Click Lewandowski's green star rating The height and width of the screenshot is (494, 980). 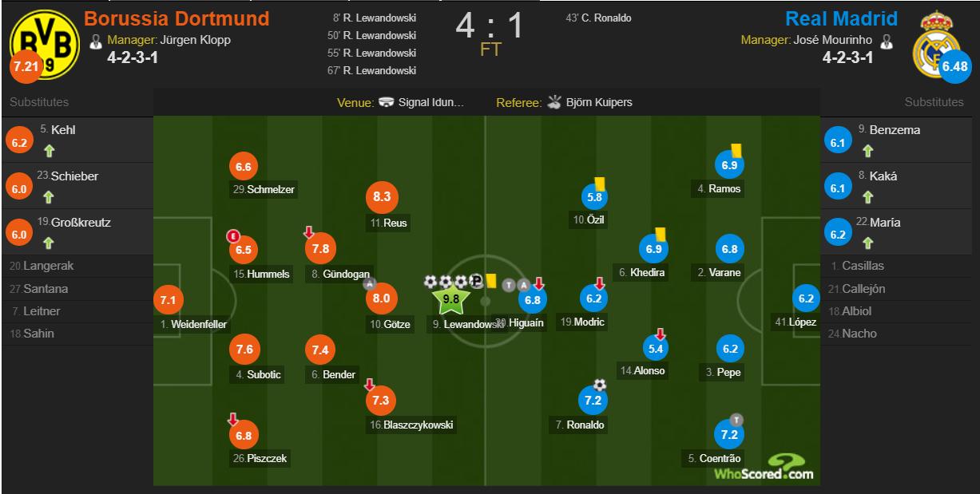click(451, 299)
